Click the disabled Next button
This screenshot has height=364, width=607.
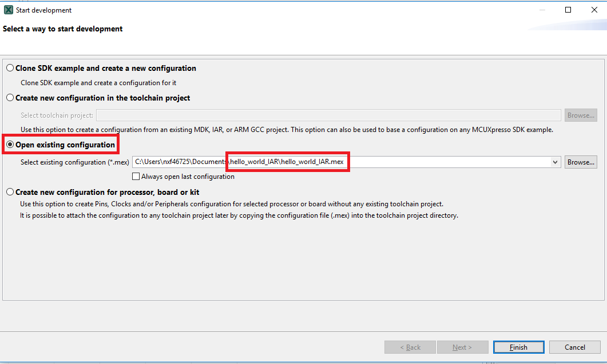coord(462,347)
